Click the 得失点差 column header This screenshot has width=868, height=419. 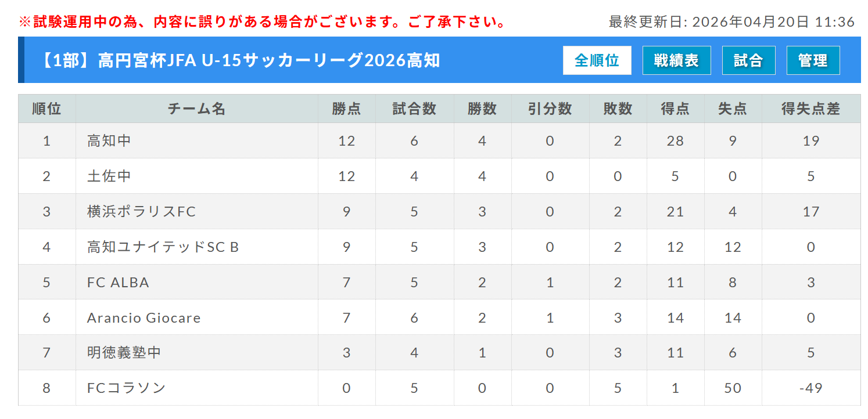(x=810, y=109)
